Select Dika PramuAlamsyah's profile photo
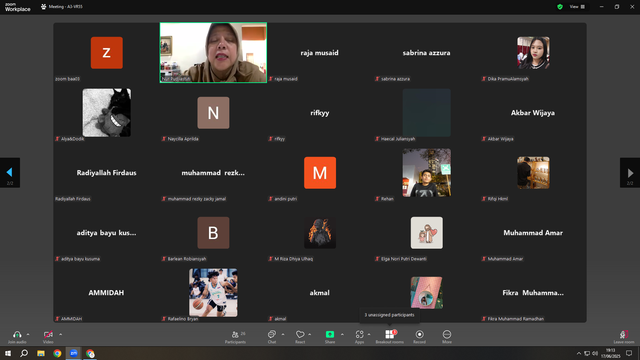The height and width of the screenshot is (360, 640). [x=533, y=53]
